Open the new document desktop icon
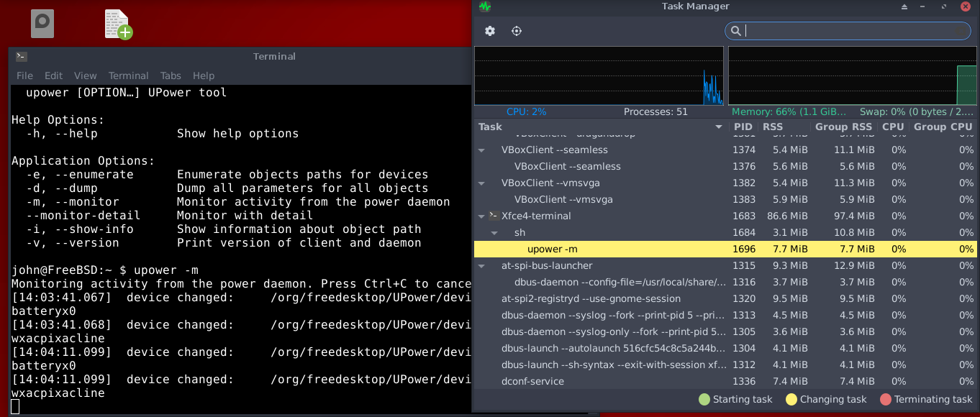 click(x=118, y=24)
